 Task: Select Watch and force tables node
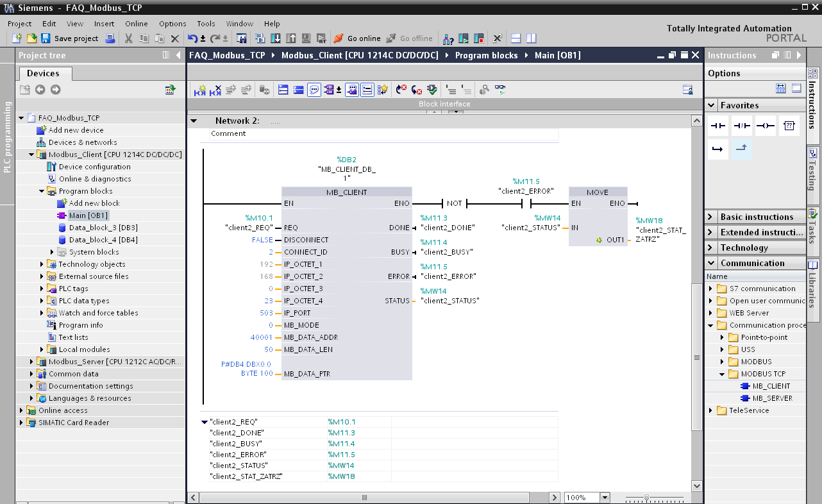point(98,313)
